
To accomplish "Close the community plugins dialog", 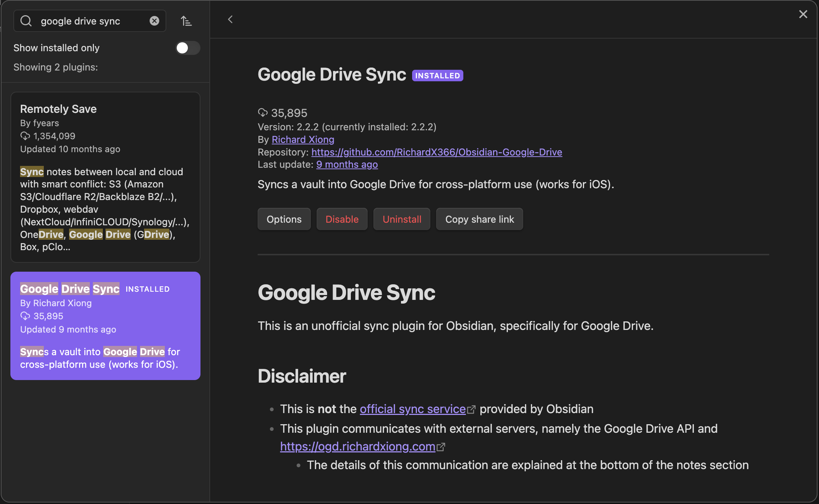I will point(803,14).
